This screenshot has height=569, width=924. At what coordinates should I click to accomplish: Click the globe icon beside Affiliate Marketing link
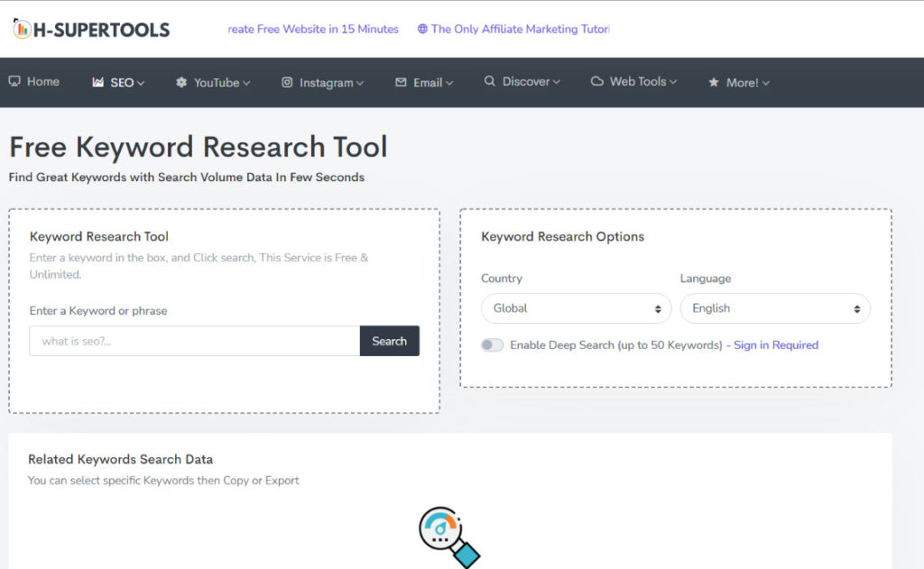point(422,29)
